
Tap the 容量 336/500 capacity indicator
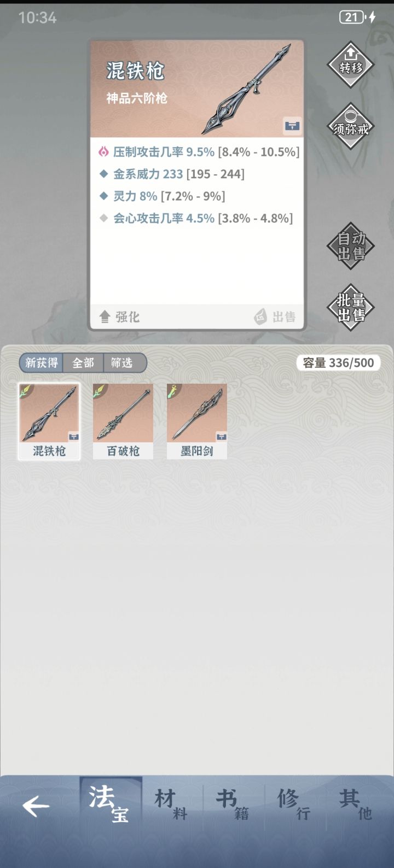point(338,363)
